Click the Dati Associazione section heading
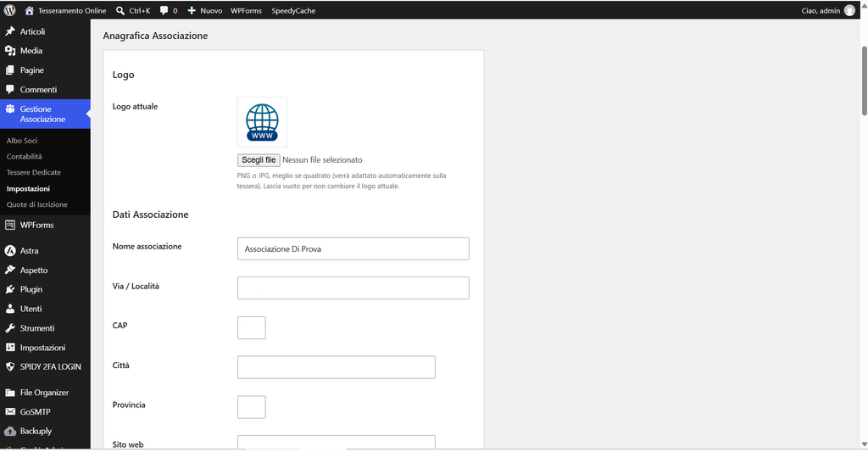Image resolution: width=868 pixels, height=452 pixels. click(151, 215)
